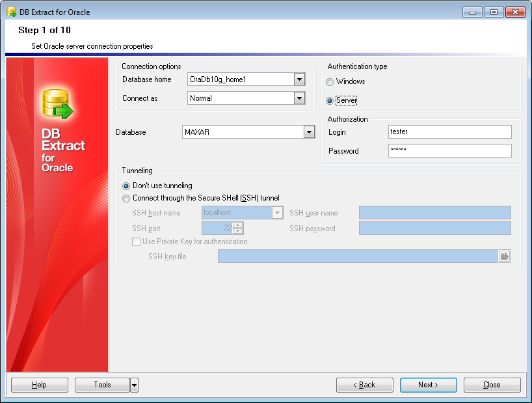Close the window via title bar X
The image size is (532, 403).
point(515,12)
